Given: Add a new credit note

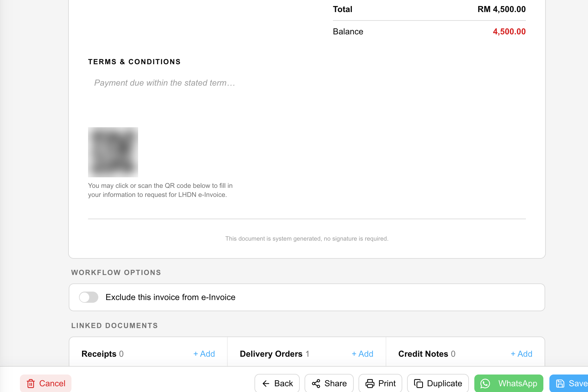Looking at the screenshot, I should [x=521, y=354].
